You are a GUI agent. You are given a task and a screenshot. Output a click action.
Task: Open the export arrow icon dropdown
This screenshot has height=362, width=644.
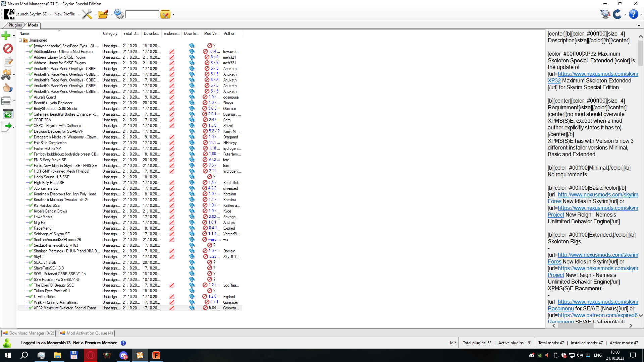(13, 127)
